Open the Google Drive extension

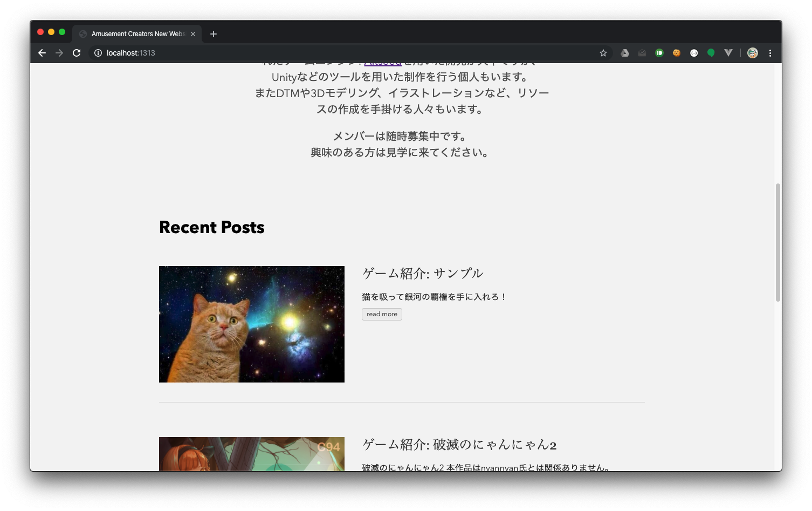[625, 53]
